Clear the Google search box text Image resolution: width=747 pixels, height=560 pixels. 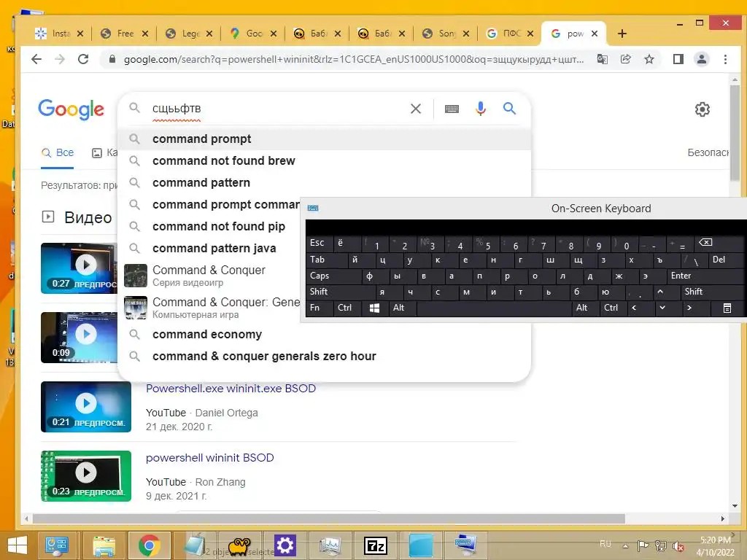[415, 109]
